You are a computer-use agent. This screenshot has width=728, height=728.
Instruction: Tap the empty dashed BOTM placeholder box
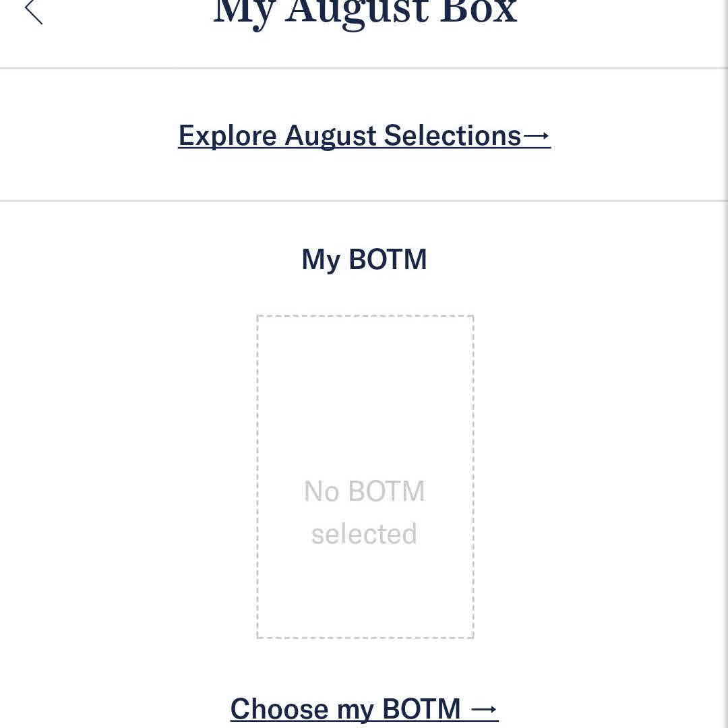click(365, 404)
